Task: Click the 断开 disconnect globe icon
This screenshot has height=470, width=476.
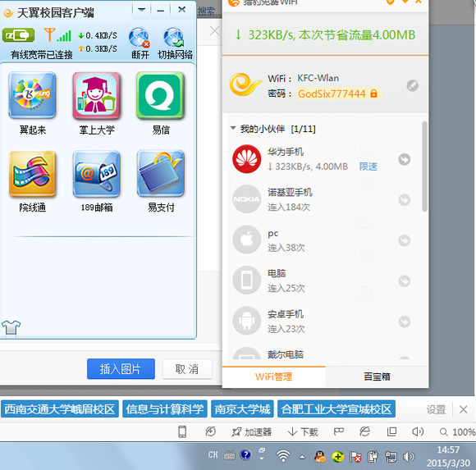Action: coord(140,38)
